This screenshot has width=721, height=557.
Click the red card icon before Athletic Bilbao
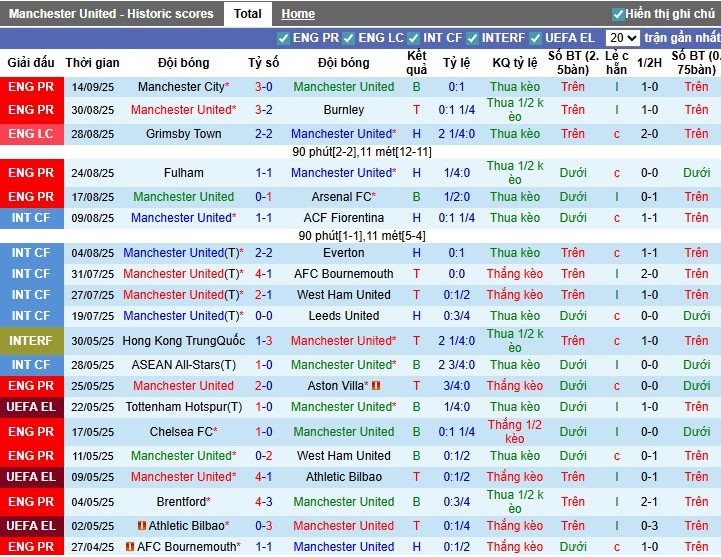coord(142,526)
